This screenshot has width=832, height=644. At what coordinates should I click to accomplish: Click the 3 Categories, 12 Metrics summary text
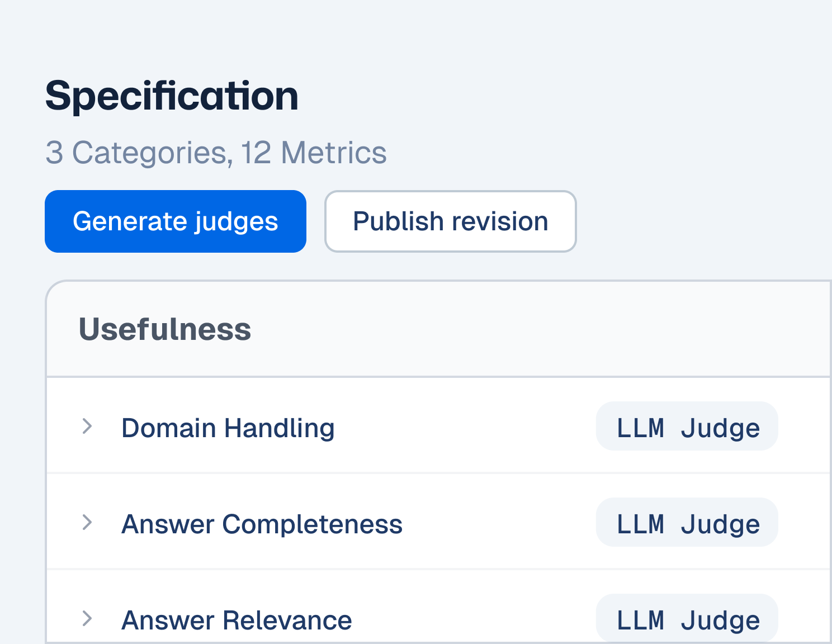point(216,152)
